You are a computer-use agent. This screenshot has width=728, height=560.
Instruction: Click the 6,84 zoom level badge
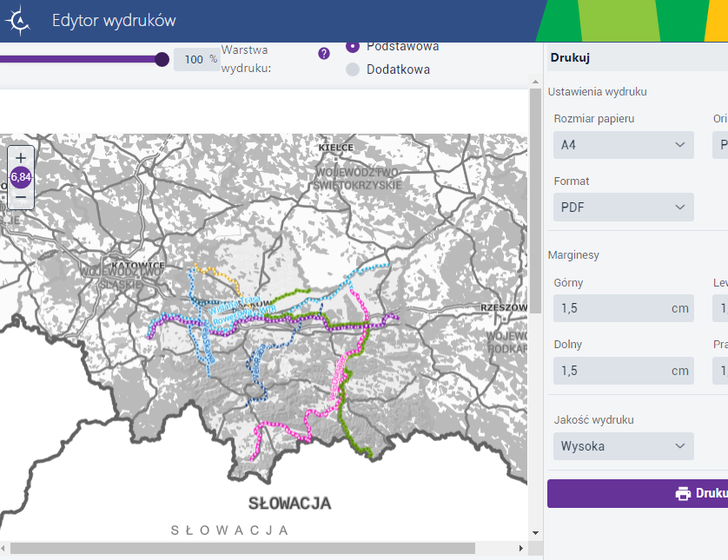point(21,177)
